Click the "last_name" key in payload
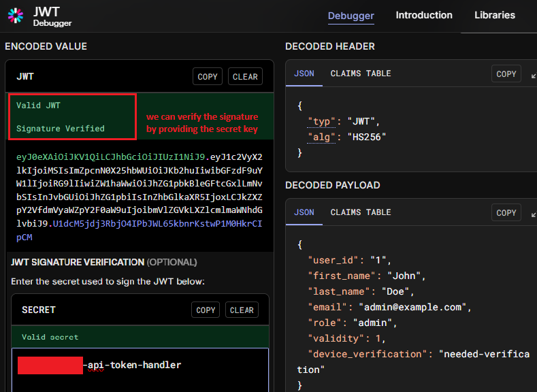The image size is (537, 392). pos(339,292)
